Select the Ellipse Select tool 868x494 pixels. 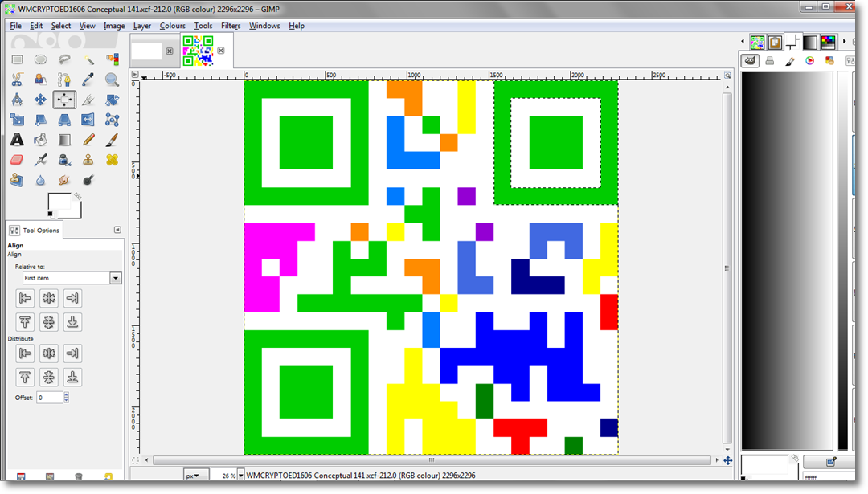[40, 59]
